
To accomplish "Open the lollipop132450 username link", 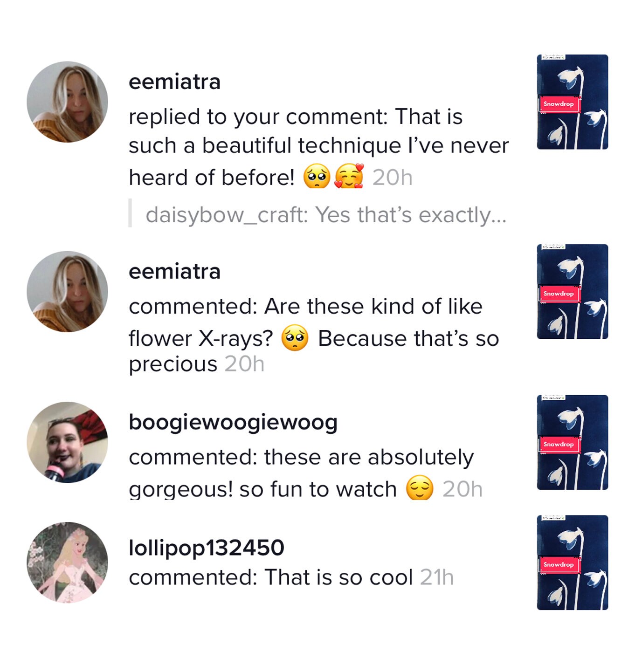I will (x=206, y=548).
